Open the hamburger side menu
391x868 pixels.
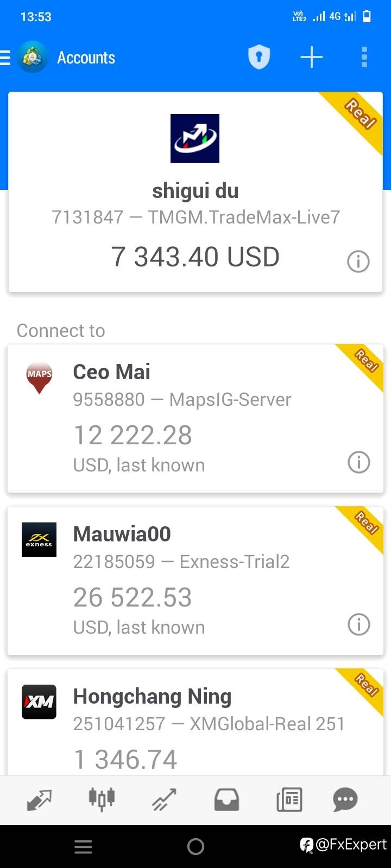click(5, 58)
